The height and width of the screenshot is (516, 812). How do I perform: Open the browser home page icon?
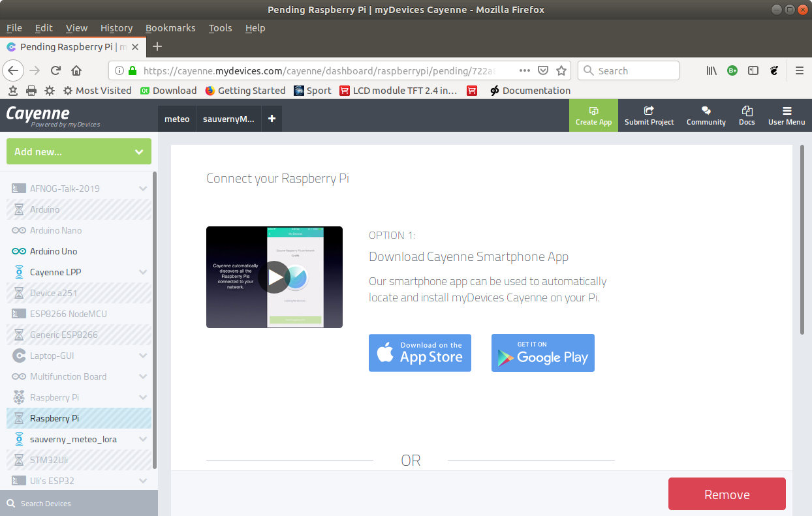[x=76, y=70]
